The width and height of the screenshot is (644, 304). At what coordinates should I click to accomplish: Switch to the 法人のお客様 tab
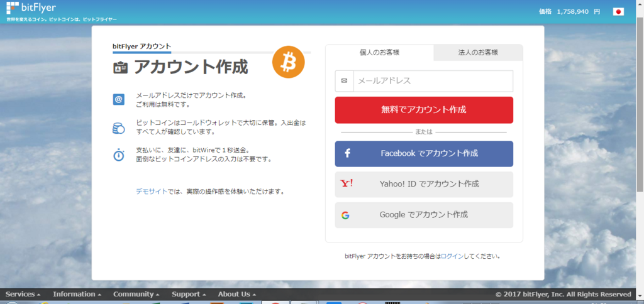click(x=478, y=53)
